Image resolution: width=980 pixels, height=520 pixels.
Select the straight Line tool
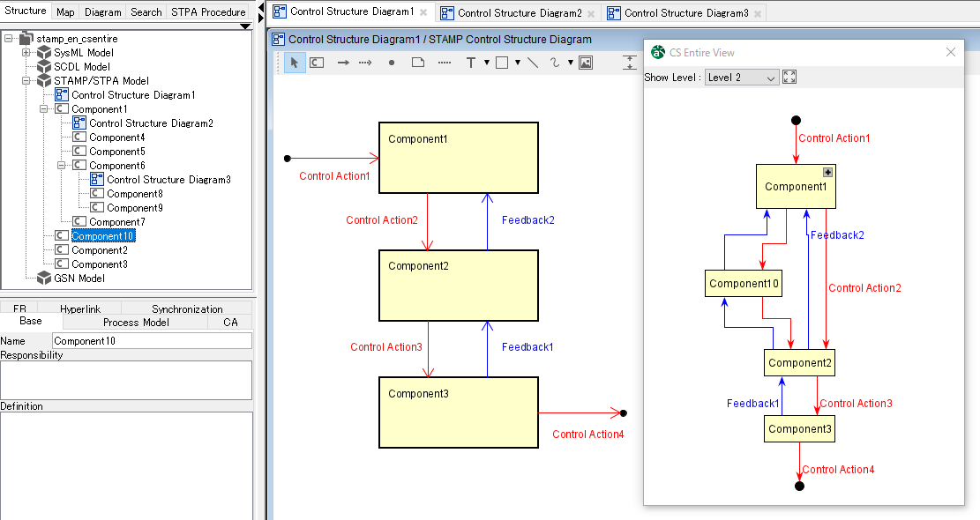pos(533,63)
